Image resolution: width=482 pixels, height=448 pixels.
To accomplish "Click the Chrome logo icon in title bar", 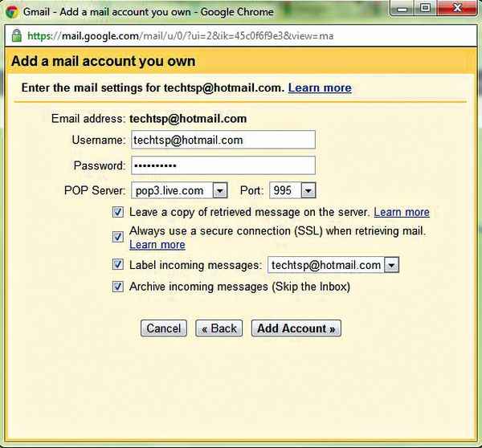I will coord(12,12).
